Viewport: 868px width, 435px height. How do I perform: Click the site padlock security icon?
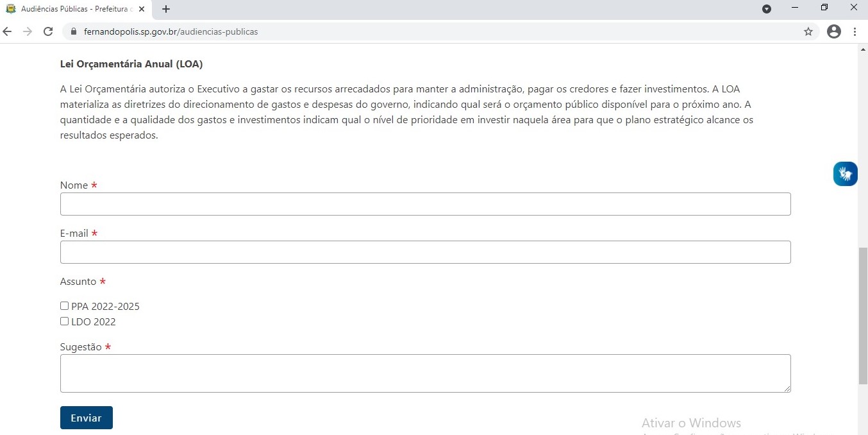point(72,31)
